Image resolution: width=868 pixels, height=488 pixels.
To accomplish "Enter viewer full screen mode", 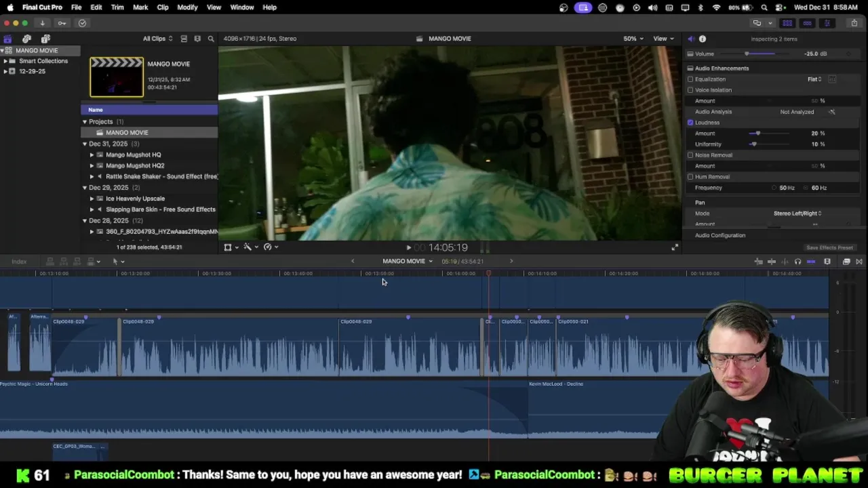I will 675,247.
